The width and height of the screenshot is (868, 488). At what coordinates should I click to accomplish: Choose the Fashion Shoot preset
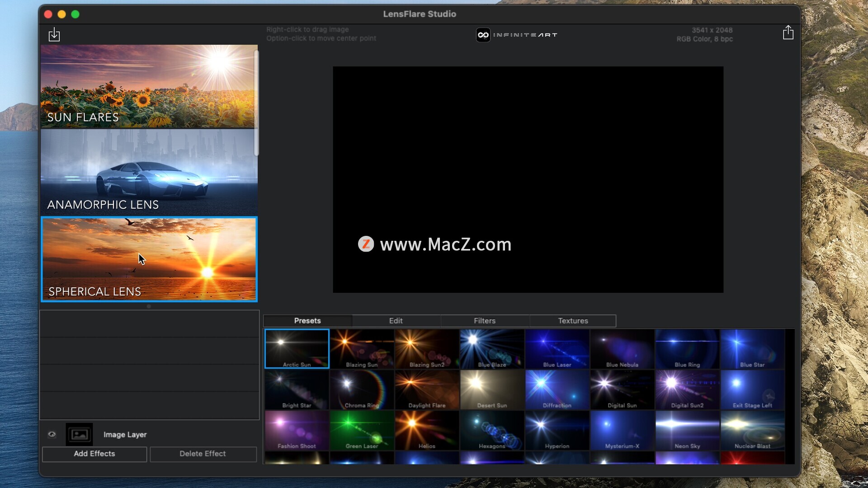click(x=297, y=430)
